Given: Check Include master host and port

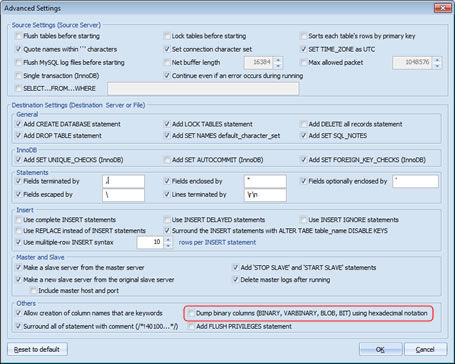Looking at the screenshot, I should (33, 291).
